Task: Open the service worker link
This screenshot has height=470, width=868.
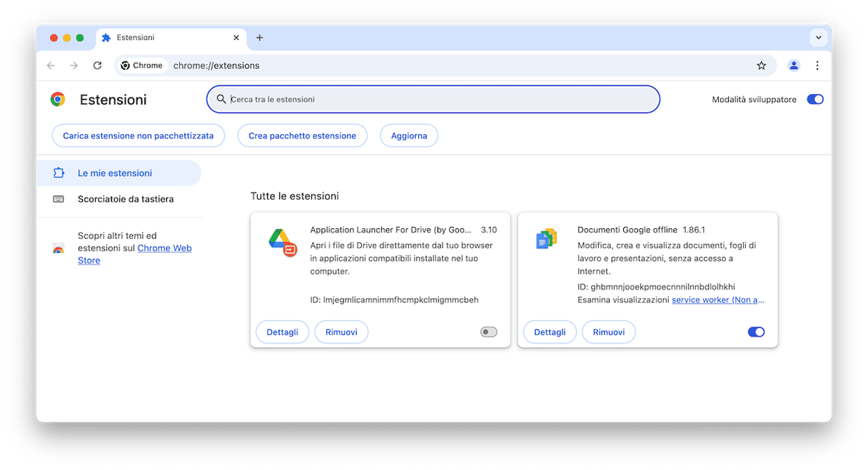Action: pyautogui.click(x=718, y=300)
